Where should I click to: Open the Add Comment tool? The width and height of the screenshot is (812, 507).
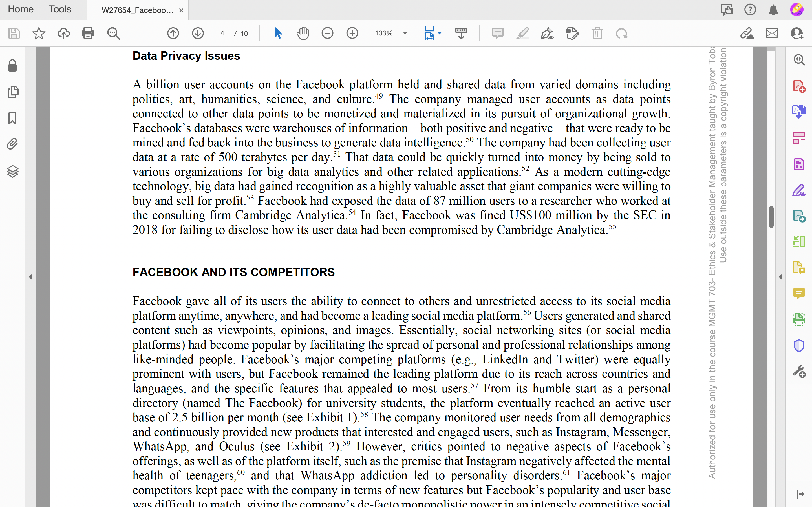pyautogui.click(x=498, y=33)
